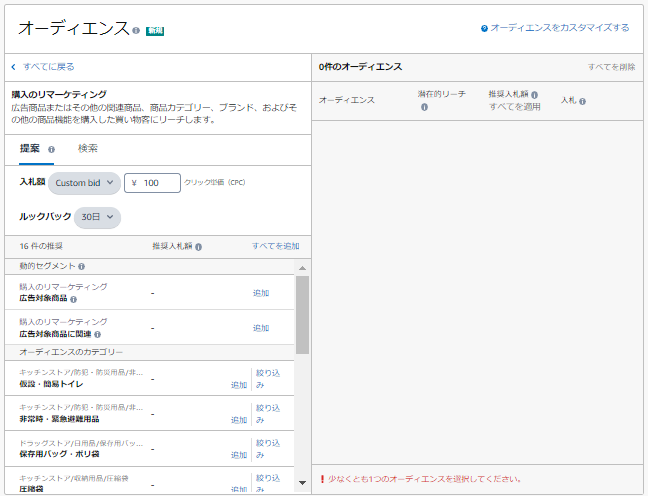Click red warning icon in error message
This screenshot has height=496, width=648.
click(322, 479)
